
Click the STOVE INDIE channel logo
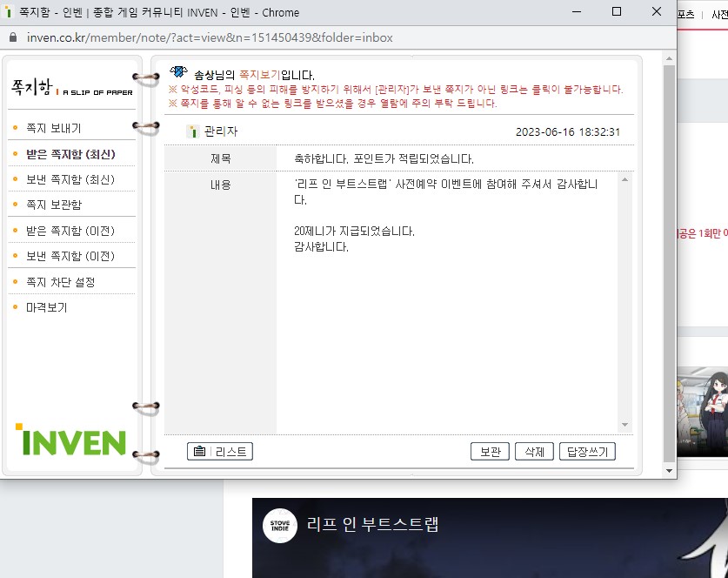280,525
